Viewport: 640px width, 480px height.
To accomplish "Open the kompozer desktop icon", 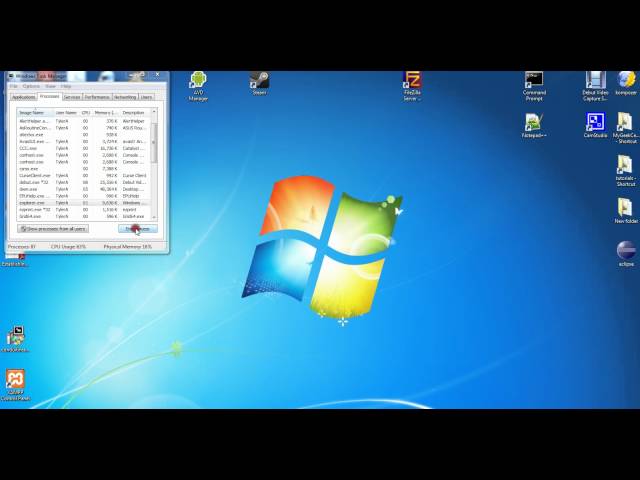I will (x=626, y=83).
